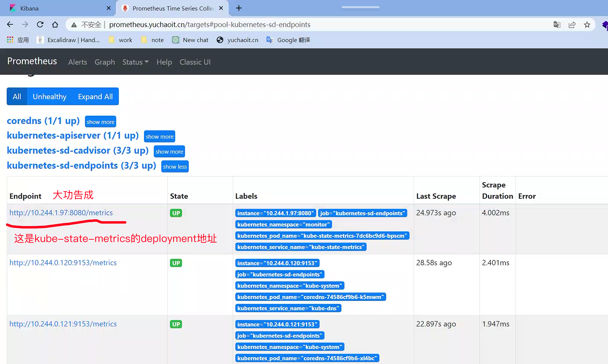The width and height of the screenshot is (608, 364).
Task: Toggle the Unhealthy targets filter
Action: [x=50, y=96]
